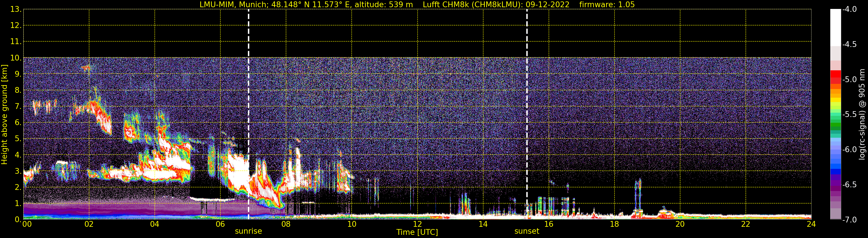
Task: Click the height tick label '10.' on the height axis
Action: [x=16, y=58]
